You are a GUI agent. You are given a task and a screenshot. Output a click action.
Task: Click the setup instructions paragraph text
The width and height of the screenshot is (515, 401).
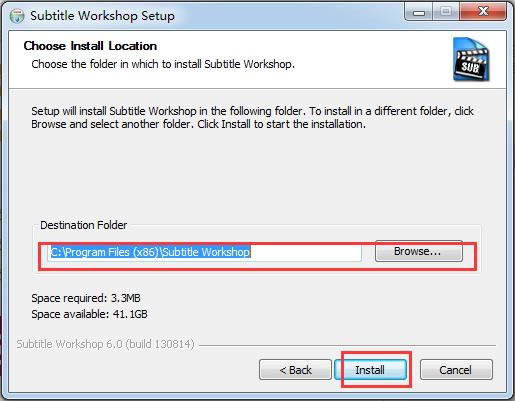(x=252, y=117)
